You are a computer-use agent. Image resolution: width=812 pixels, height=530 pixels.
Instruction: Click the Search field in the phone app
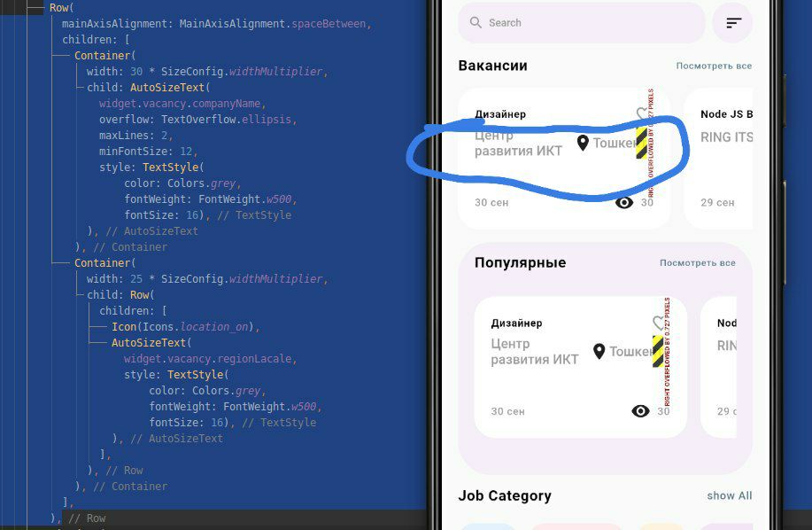pos(581,23)
